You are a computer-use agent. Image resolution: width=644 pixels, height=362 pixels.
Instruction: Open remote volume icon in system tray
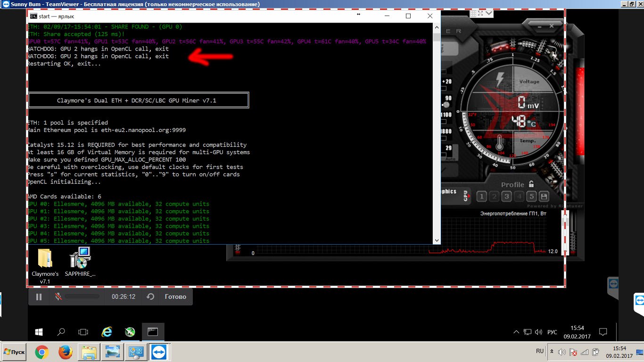click(539, 332)
